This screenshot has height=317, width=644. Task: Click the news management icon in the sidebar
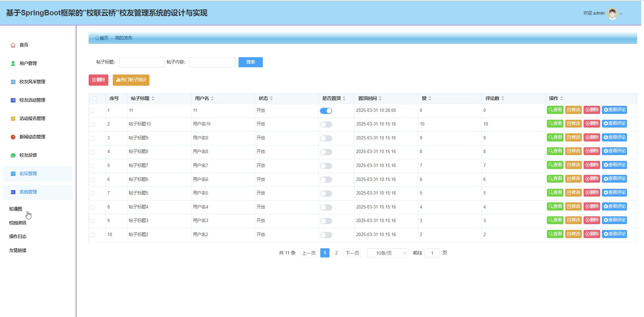pyautogui.click(x=13, y=137)
